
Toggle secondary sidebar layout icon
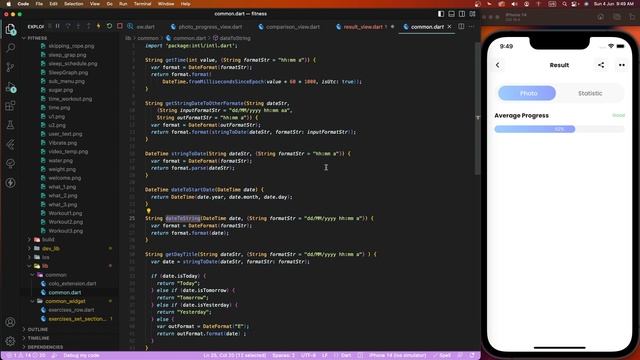tap(462, 14)
